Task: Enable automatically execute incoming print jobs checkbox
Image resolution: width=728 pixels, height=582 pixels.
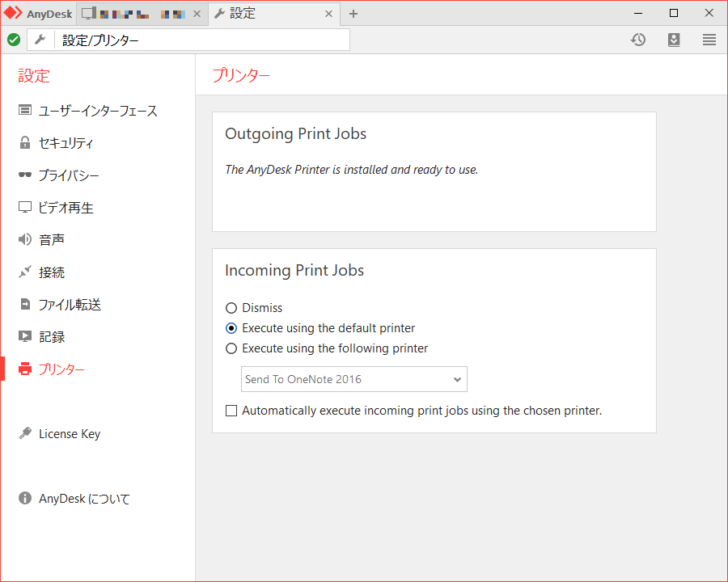Action: (x=231, y=411)
